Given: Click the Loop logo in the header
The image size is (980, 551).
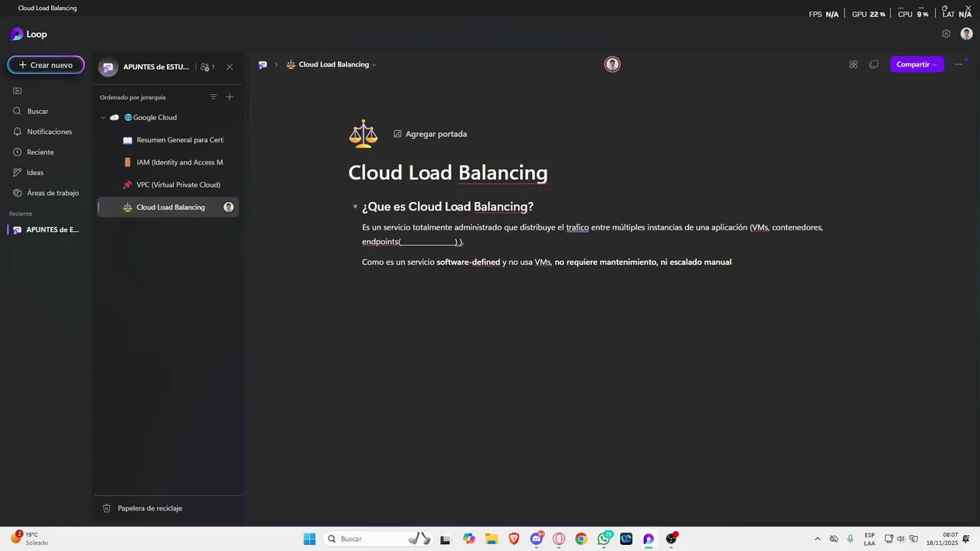Looking at the screenshot, I should [x=28, y=34].
